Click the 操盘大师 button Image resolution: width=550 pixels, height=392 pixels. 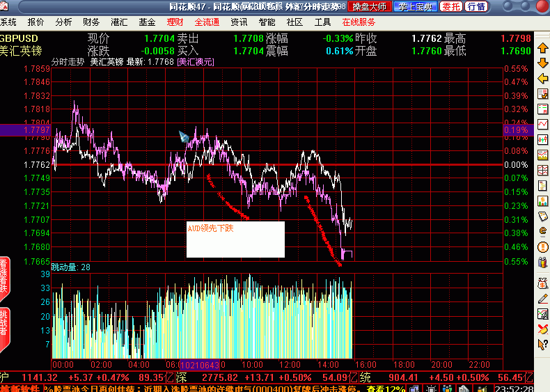[x=370, y=6]
